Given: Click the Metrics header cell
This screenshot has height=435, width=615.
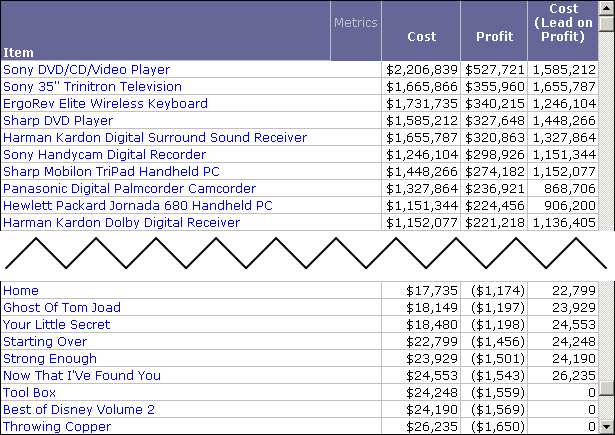Looking at the screenshot, I should pyautogui.click(x=355, y=23).
